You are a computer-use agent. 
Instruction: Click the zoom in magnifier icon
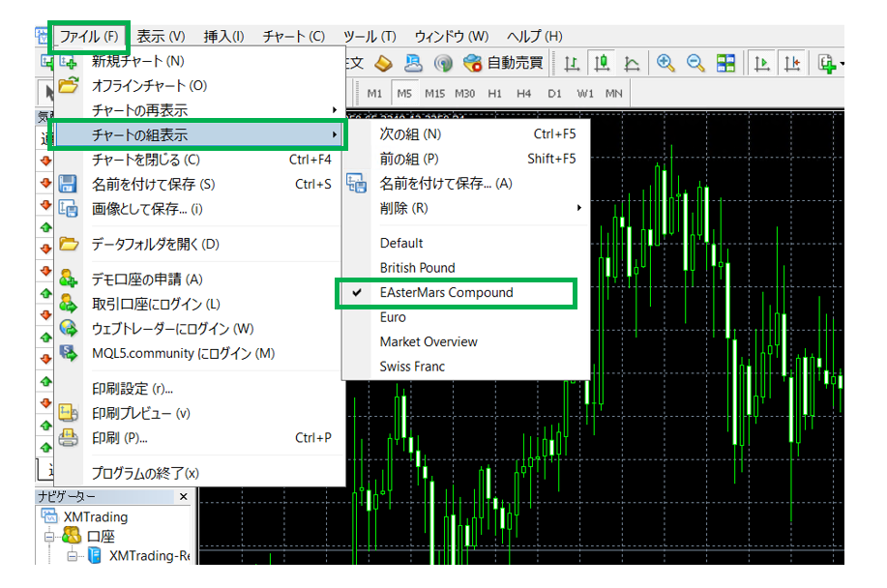(665, 64)
